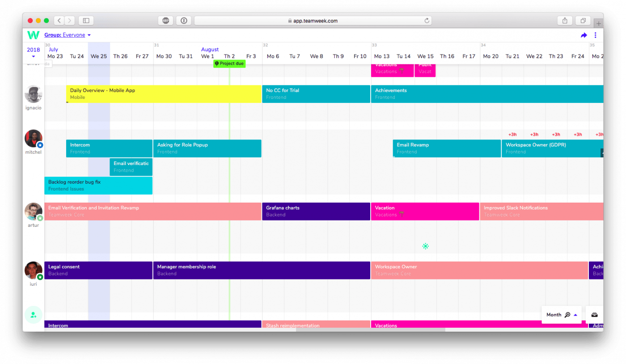626x364 pixels.
Task: Open the Grafana charts Backend task
Action: (x=316, y=212)
